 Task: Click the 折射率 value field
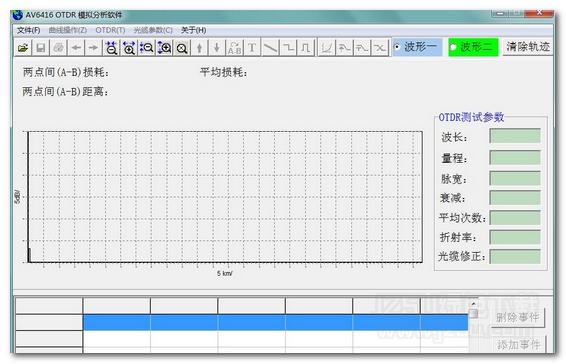coord(515,237)
